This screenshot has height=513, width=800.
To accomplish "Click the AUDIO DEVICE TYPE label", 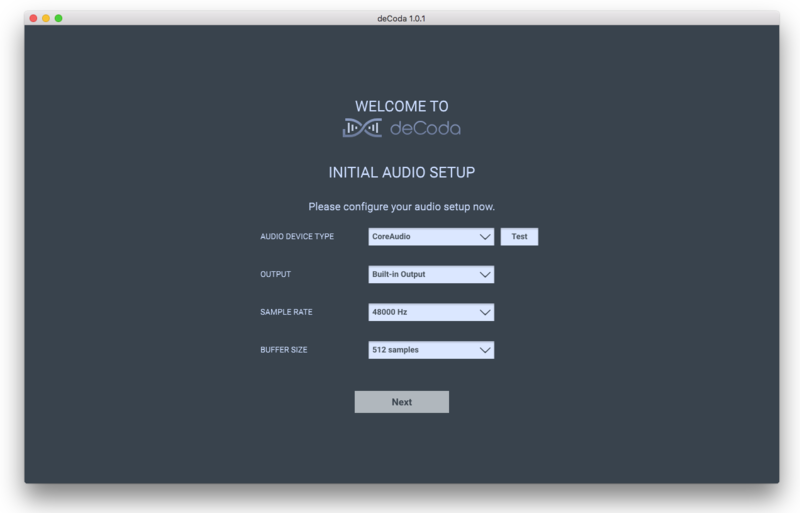I will point(297,236).
